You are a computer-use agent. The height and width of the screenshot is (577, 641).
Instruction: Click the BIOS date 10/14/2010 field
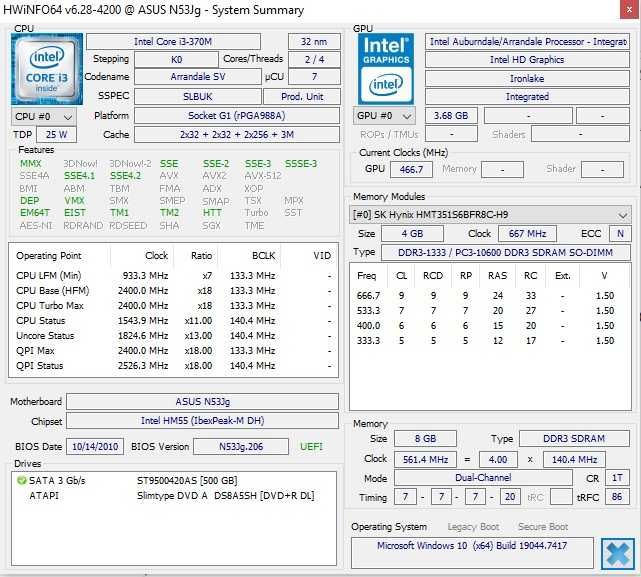(x=95, y=447)
